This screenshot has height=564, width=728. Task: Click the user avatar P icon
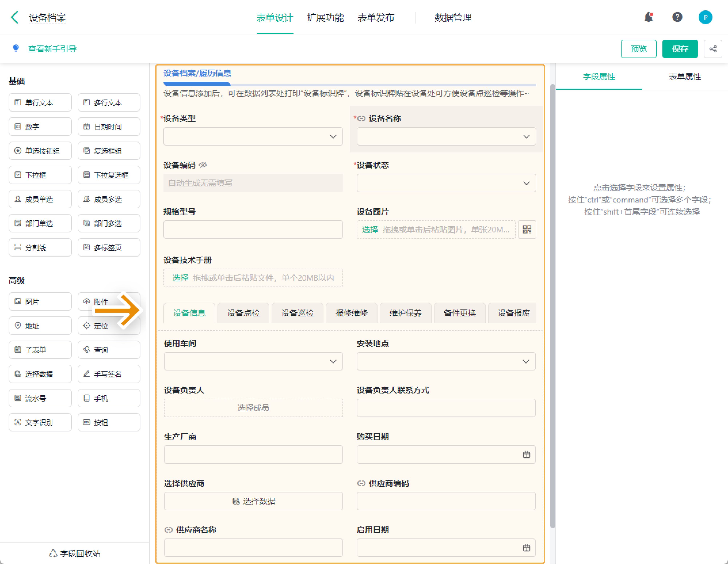coord(705,17)
